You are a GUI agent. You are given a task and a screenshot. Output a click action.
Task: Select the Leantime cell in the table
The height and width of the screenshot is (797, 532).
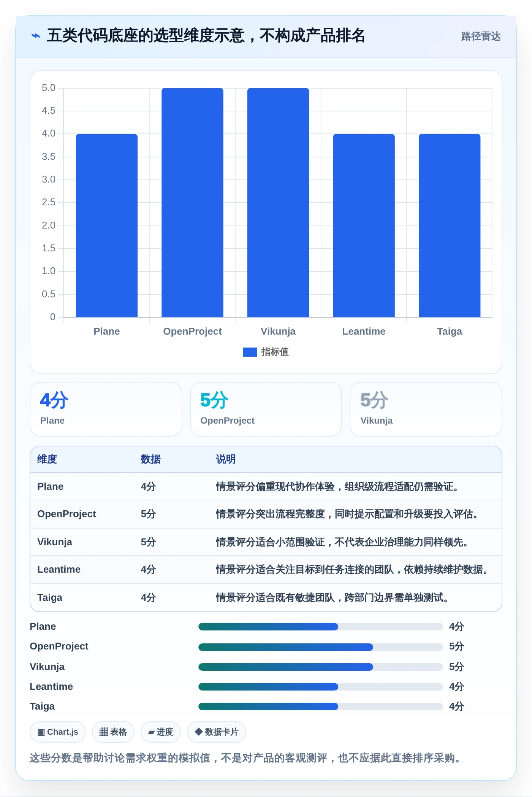click(59, 570)
